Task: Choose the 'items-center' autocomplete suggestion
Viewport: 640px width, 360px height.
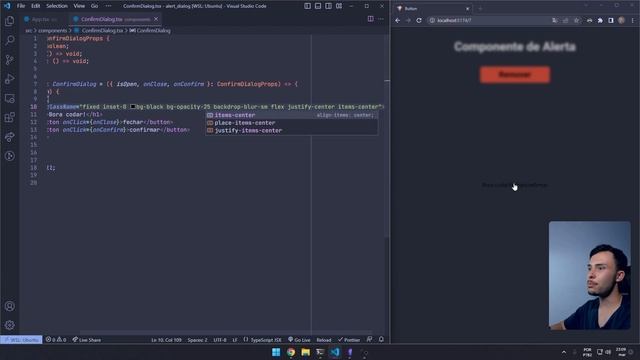Action: 291,115
